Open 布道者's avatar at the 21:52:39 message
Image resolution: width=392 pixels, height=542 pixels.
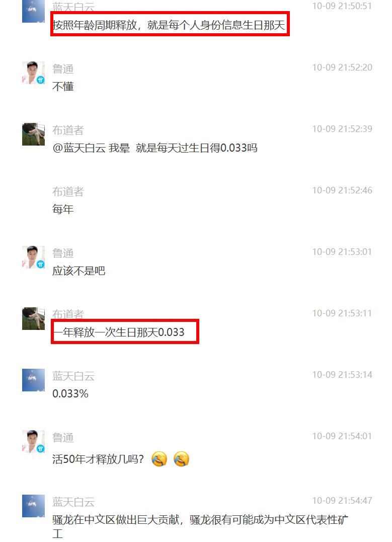pos(34,134)
